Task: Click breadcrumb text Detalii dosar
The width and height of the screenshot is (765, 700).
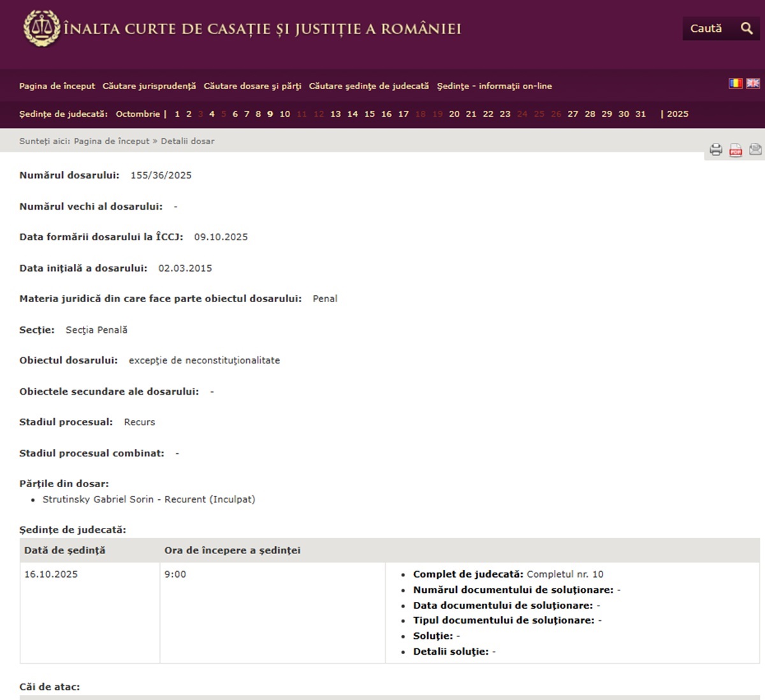Action: click(187, 142)
